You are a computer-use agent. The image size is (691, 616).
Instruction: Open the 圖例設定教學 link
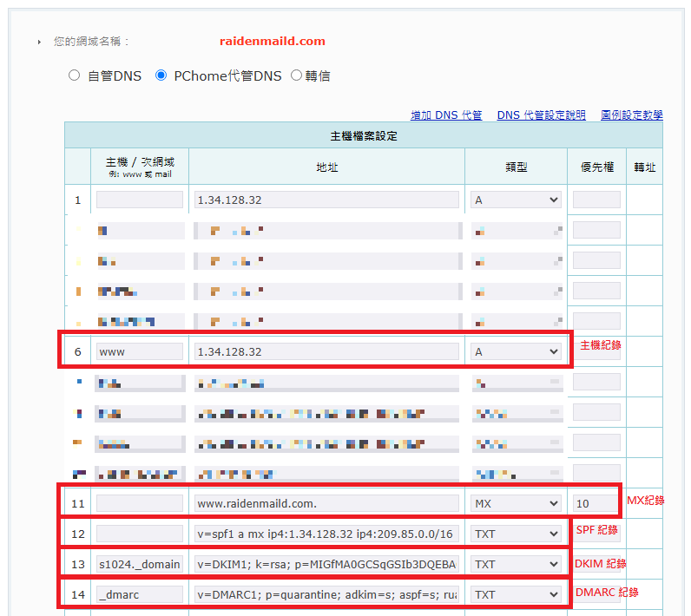point(631,115)
